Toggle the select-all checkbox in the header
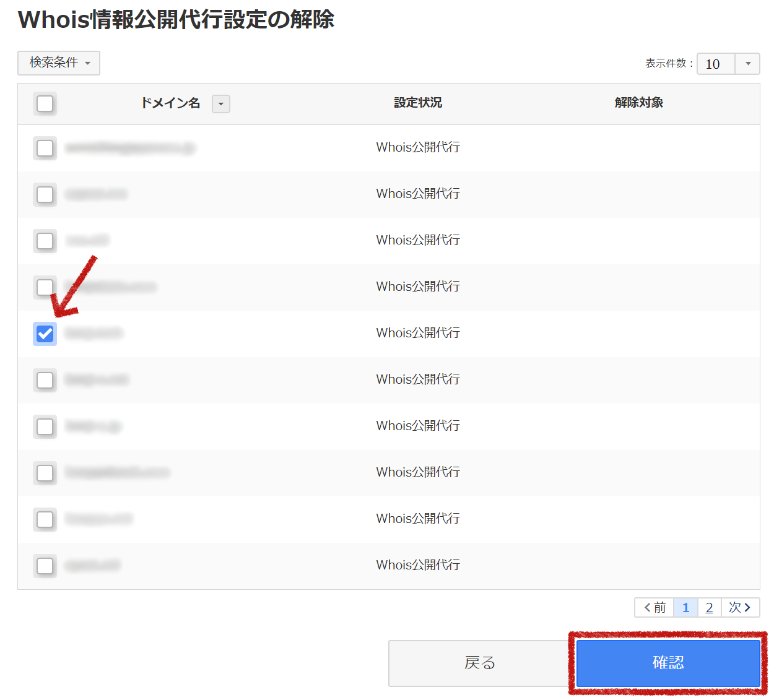Screen dimensions: 774x700 point(45,103)
